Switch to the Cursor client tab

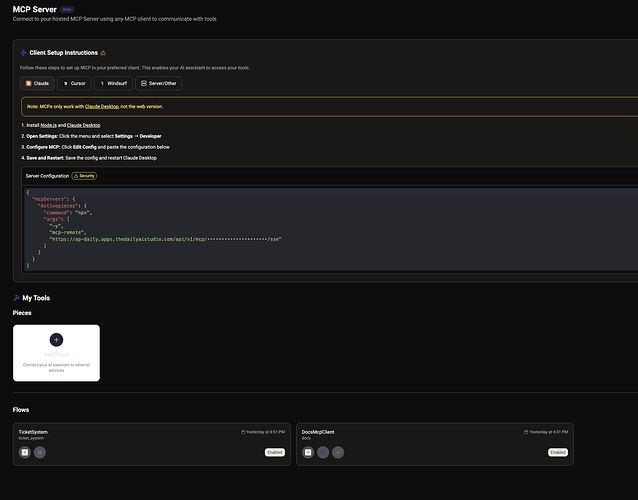[74, 83]
